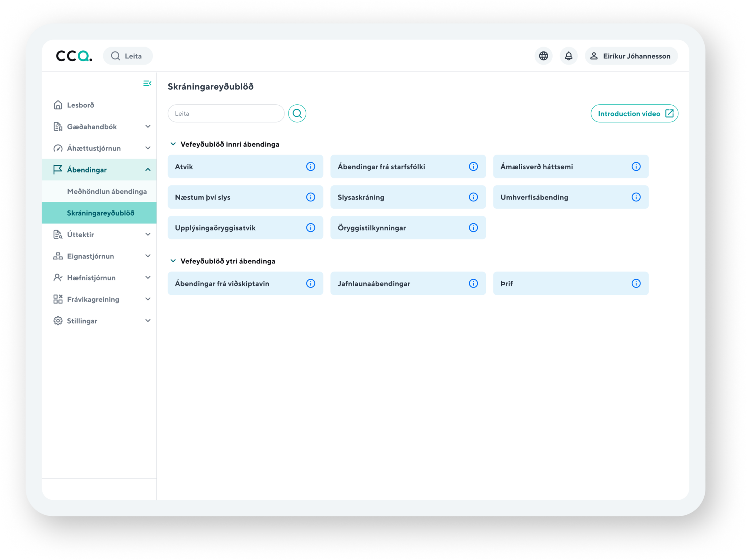Screen dimensions: 747x560
Task: Click info icon for Jafnlaunaábendingar
Action: pyautogui.click(x=473, y=283)
